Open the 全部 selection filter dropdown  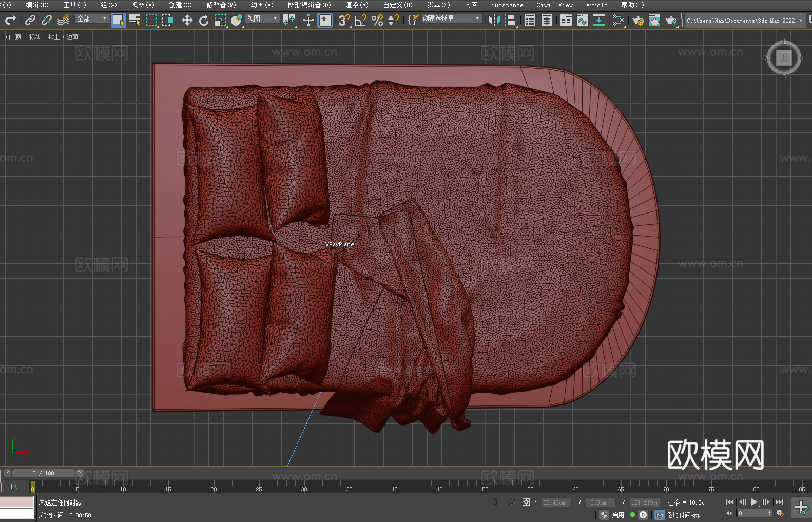[x=92, y=18]
